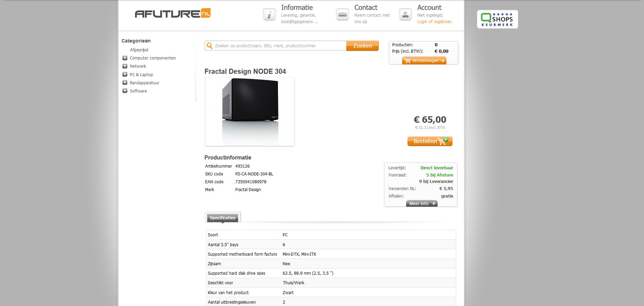Click the Login of registreer link
This screenshot has width=644, height=306.
coord(435,22)
